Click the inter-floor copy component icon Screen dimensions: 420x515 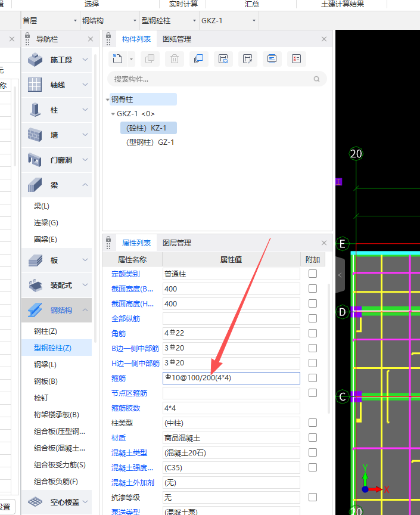[x=199, y=58]
